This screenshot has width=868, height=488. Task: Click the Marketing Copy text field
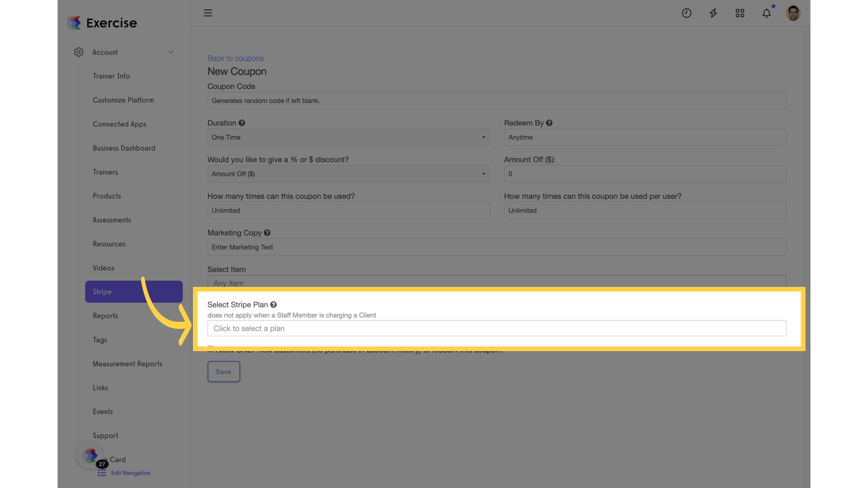tap(496, 247)
